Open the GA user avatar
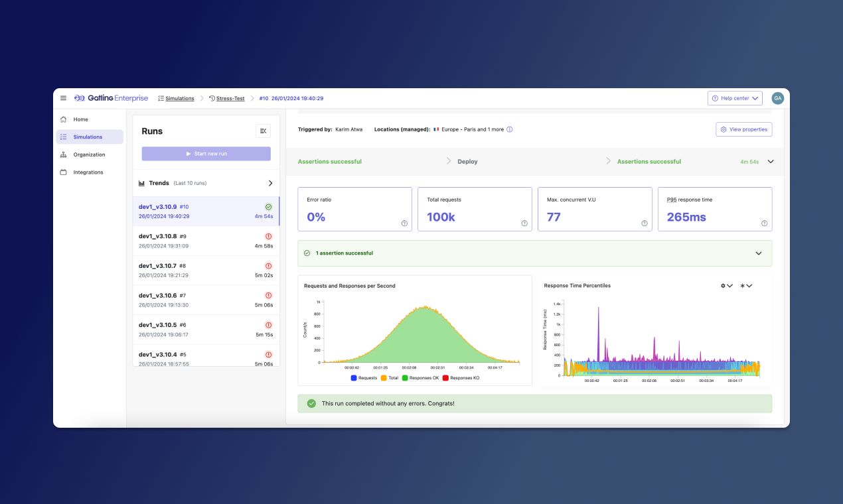The height and width of the screenshot is (504, 843). (777, 98)
